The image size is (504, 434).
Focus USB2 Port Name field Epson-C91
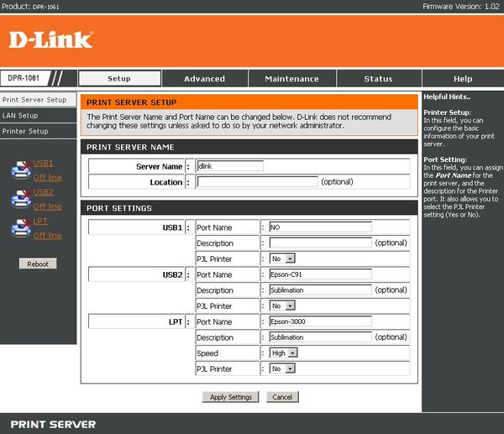pyautogui.click(x=321, y=275)
